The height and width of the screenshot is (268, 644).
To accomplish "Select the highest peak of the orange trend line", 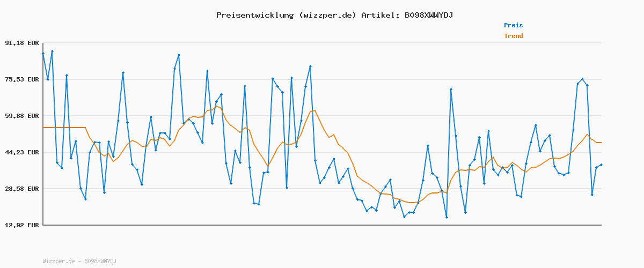I will coord(217,106).
